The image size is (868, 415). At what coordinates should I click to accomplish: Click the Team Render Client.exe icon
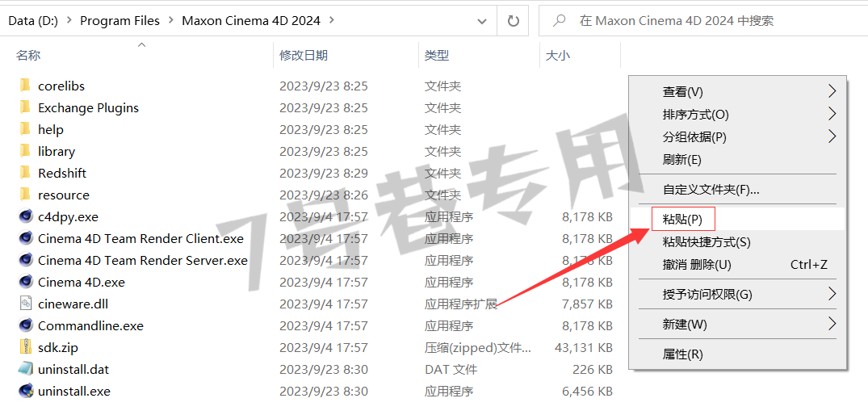pyautogui.click(x=26, y=238)
